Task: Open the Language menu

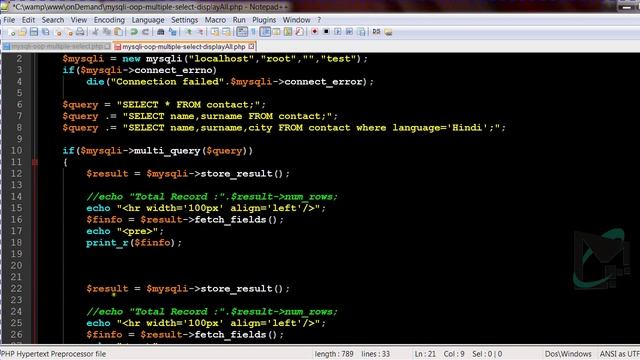Action: coord(148,20)
